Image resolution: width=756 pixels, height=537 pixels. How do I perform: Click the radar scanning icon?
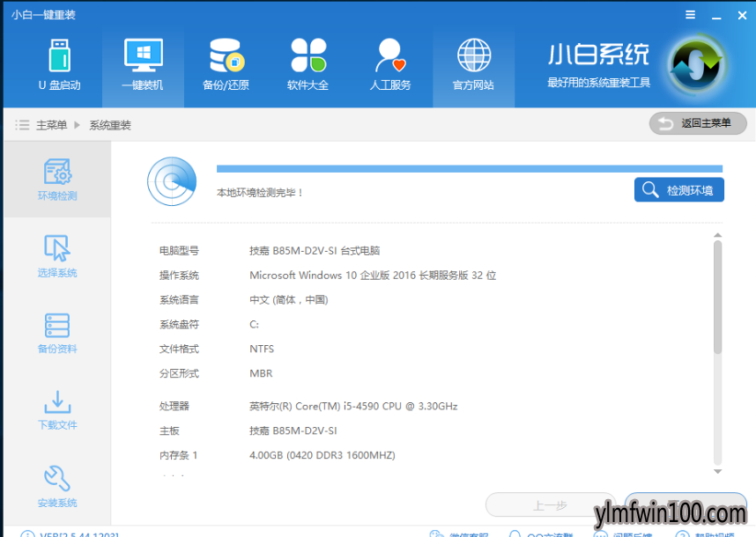(x=172, y=181)
